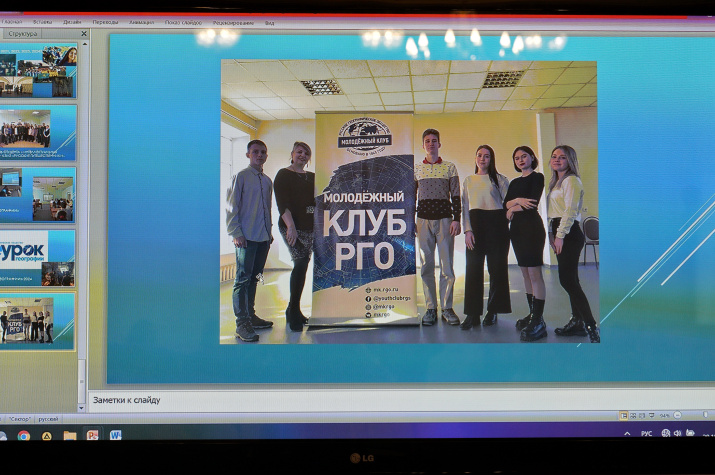The height and width of the screenshot is (475, 715).
Task: Open the Вид ribbon tab
Action: (269, 23)
